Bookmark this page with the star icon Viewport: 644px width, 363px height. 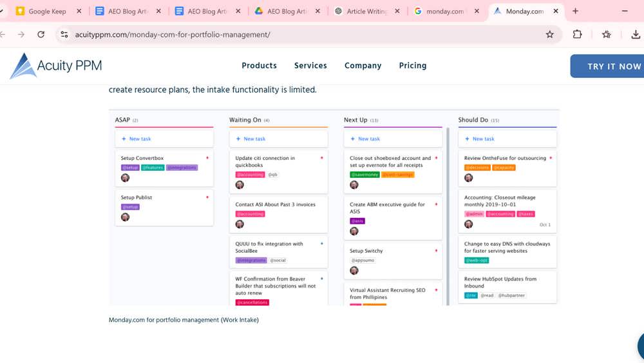click(549, 35)
